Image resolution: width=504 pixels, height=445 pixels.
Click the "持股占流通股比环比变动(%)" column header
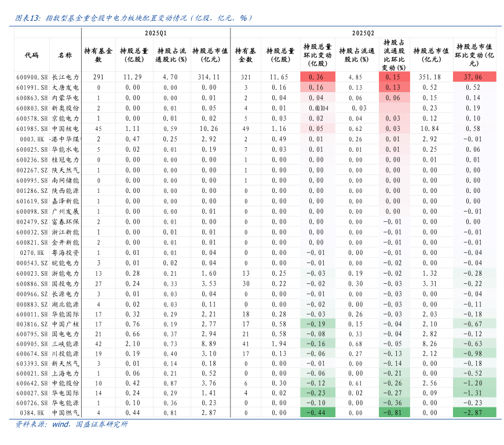[x=394, y=55]
